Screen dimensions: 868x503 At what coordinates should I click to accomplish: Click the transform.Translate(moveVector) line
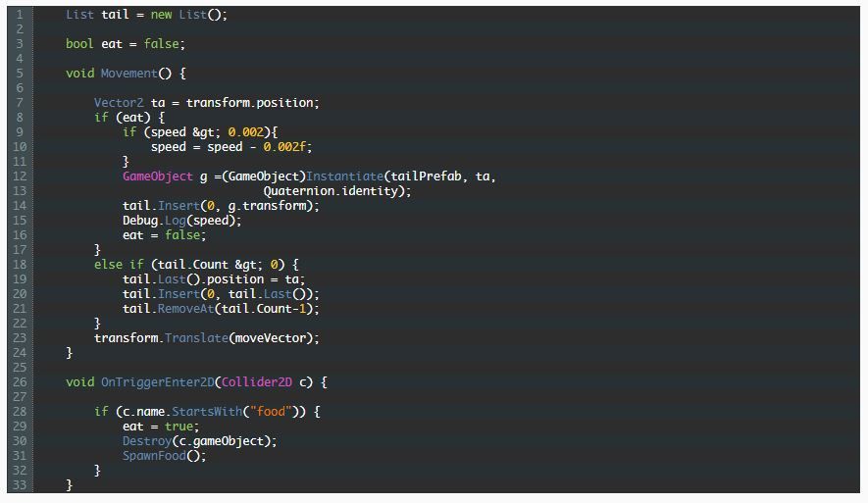[x=206, y=337]
